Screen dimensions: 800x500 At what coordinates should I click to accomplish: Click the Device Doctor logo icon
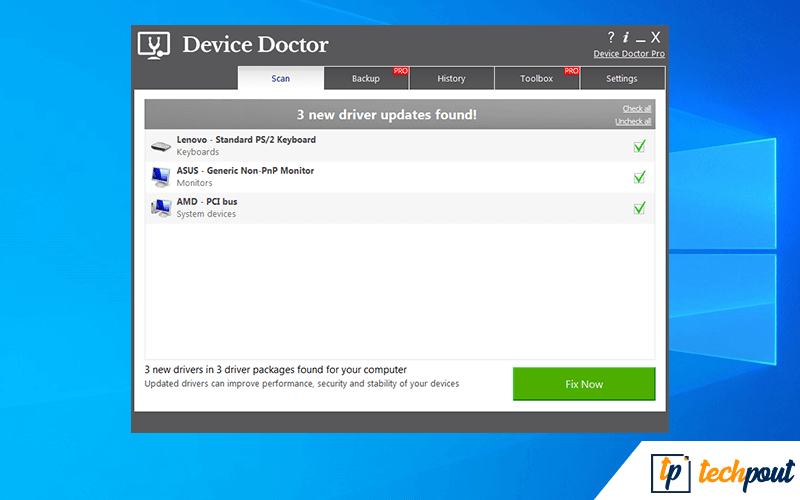[154, 46]
